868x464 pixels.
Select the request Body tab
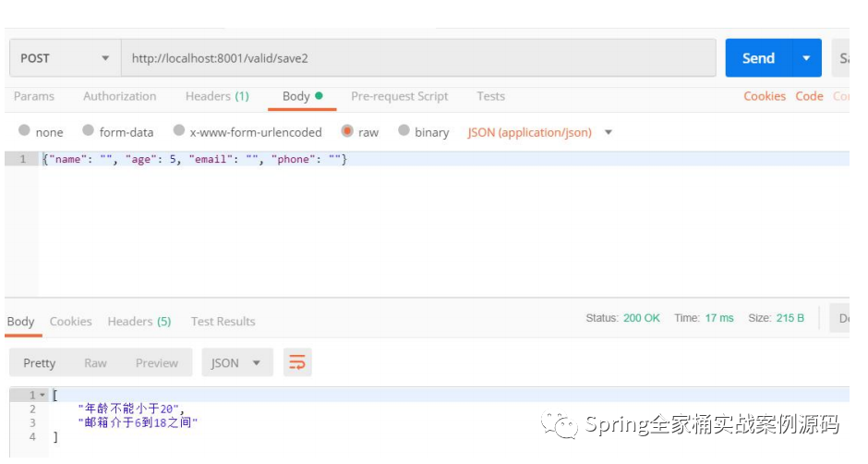pos(302,96)
